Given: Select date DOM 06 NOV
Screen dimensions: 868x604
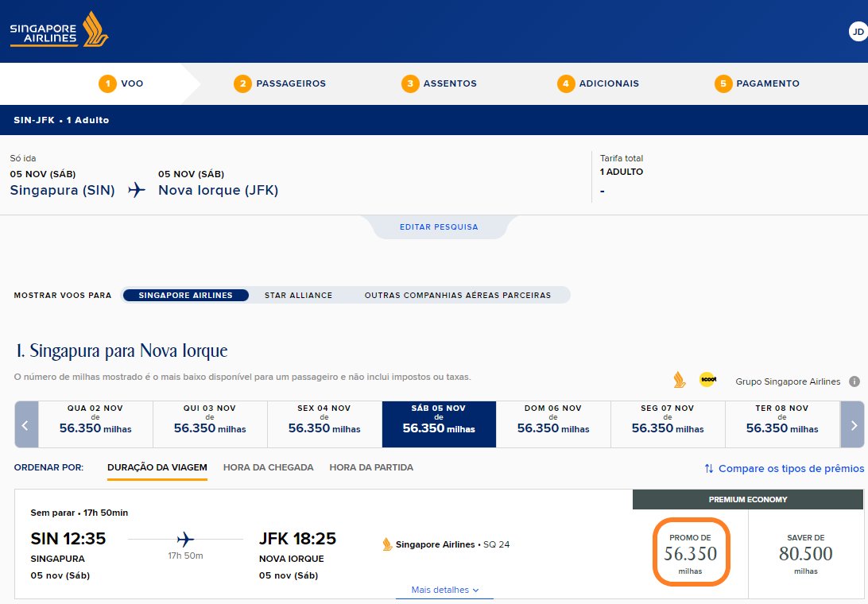Looking at the screenshot, I should point(553,424).
